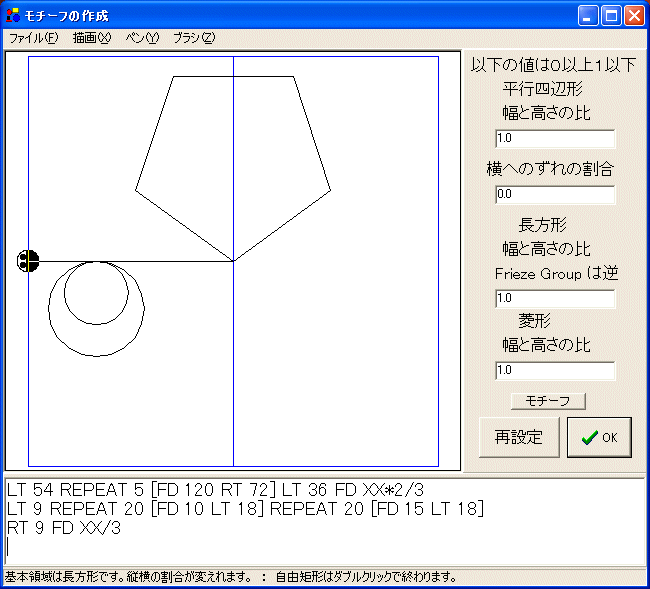Click the application icon in title bar
Screen dimensions: 650x589
[13, 15]
